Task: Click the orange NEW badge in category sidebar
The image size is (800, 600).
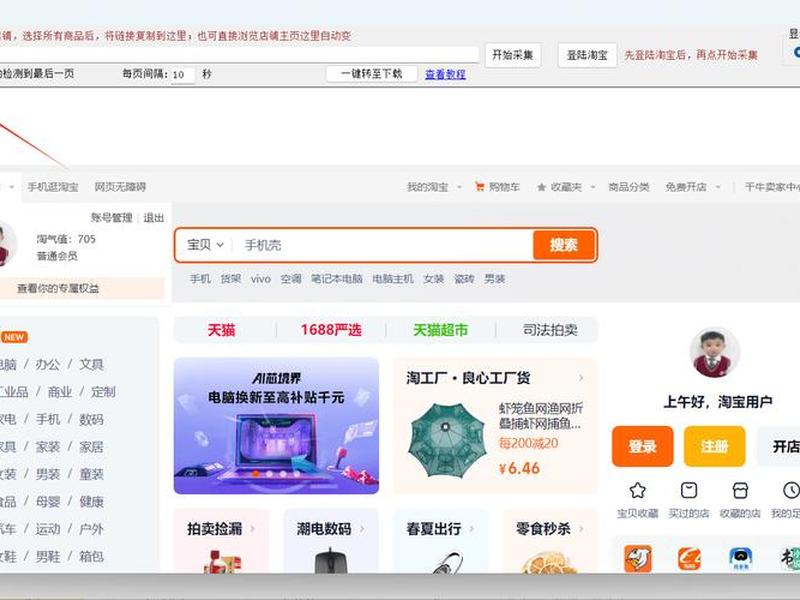Action: tap(14, 337)
